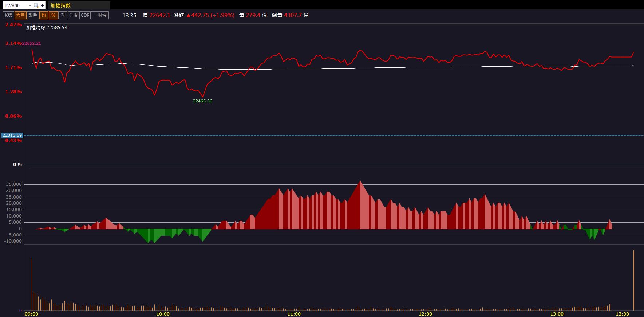Click the 279.4 volume value
Screen dimensions: 644x317
point(253,15)
